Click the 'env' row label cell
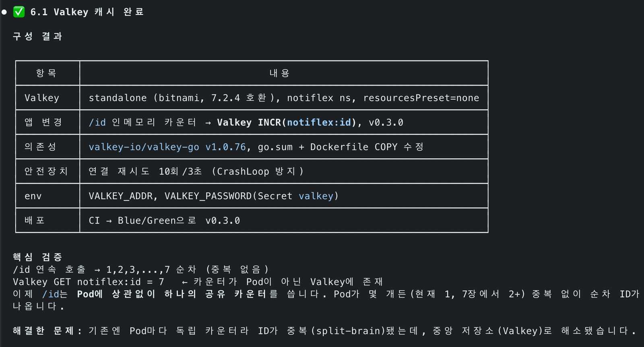 pos(47,196)
